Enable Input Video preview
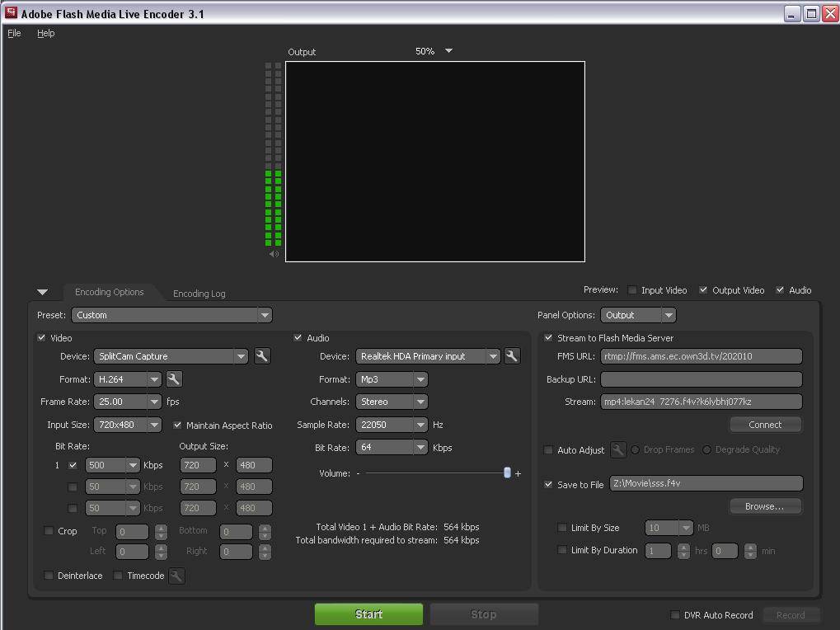Viewport: 840px width, 630px height. (632, 289)
